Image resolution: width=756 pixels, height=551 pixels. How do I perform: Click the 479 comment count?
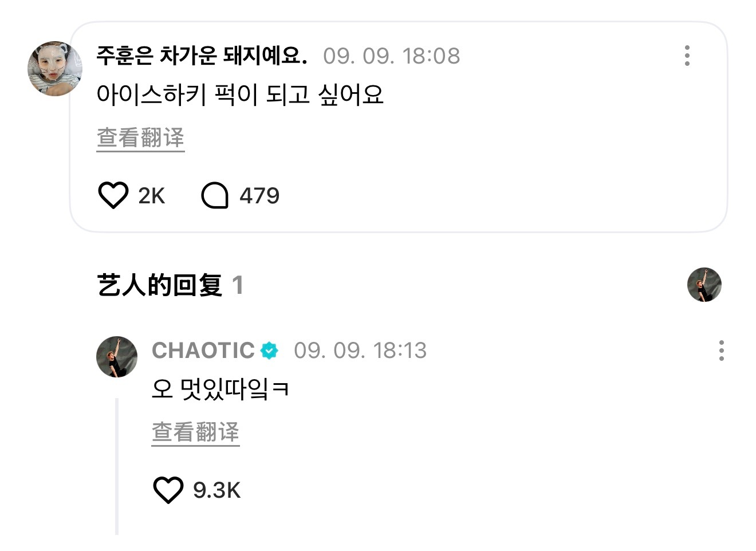click(259, 196)
